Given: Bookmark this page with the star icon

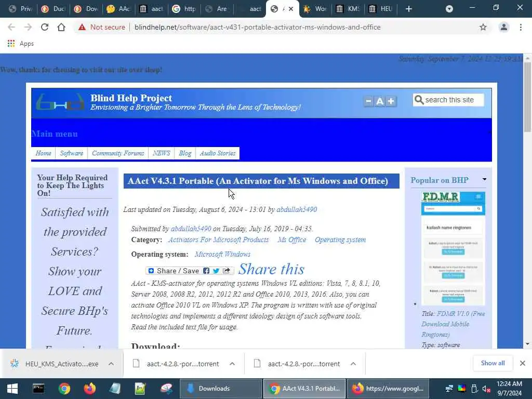Looking at the screenshot, I should [483, 27].
